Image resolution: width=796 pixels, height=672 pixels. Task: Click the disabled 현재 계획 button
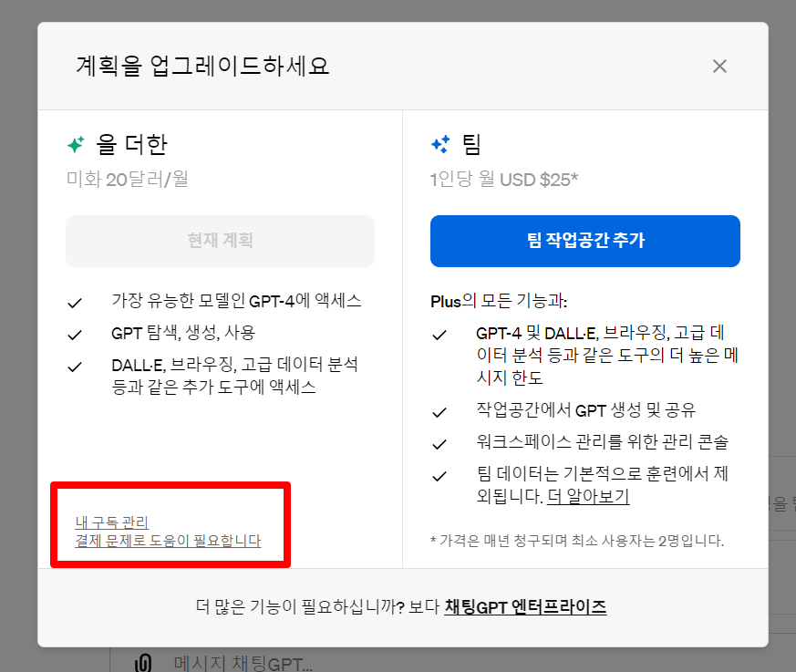(220, 241)
